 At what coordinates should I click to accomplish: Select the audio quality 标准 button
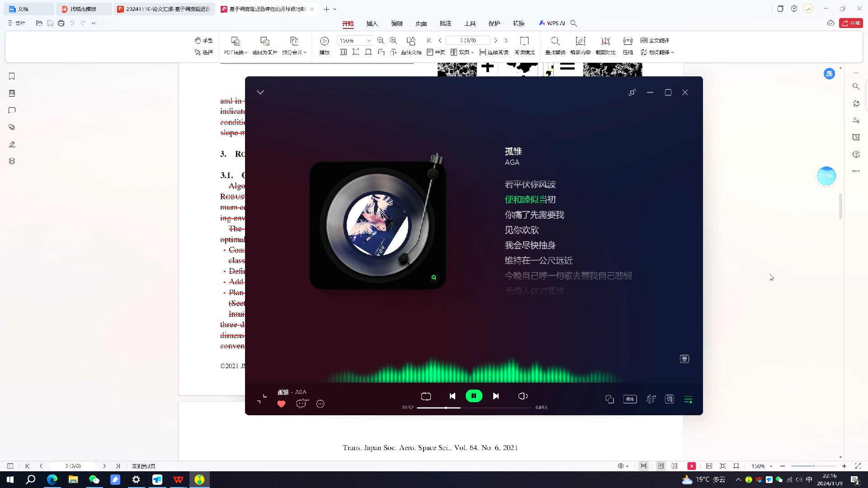tap(630, 399)
